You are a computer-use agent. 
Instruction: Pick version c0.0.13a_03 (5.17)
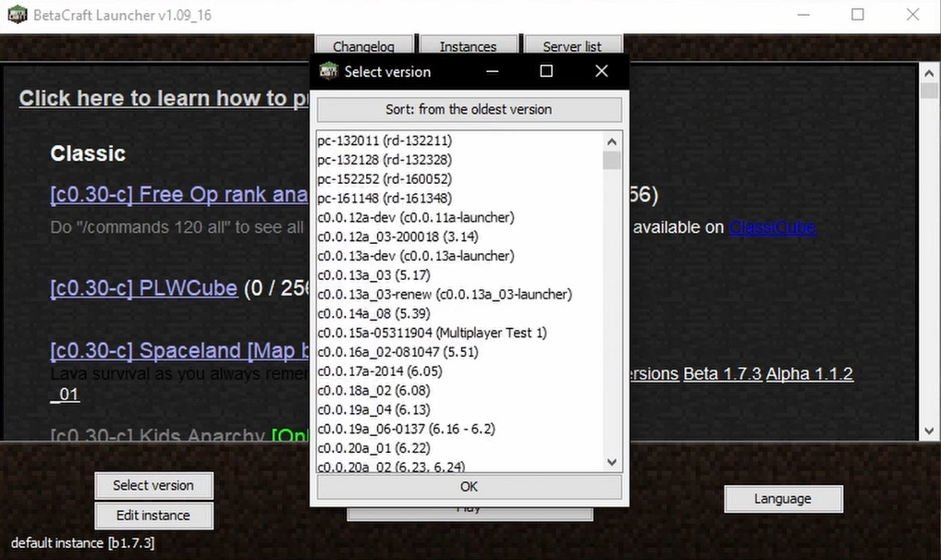coord(373,274)
